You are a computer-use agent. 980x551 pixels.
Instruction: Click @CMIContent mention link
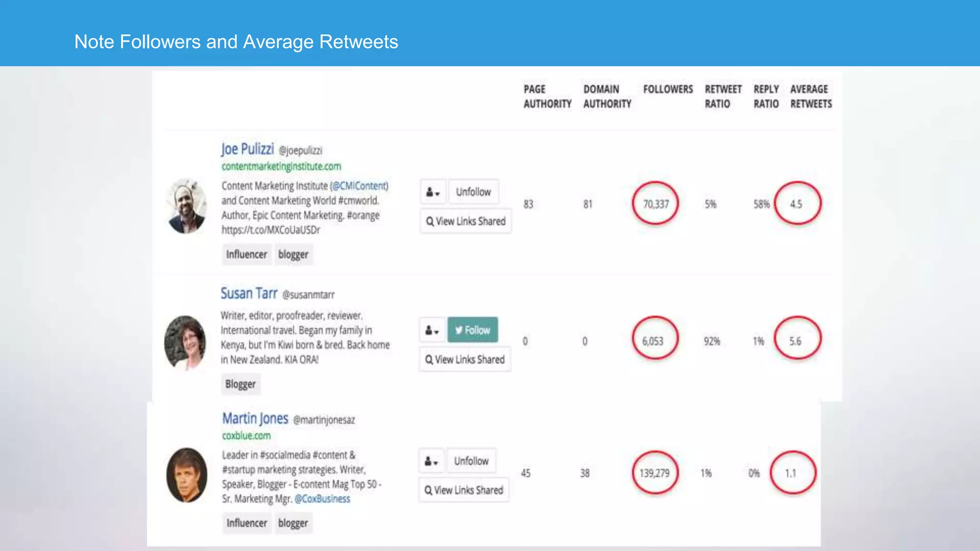(359, 186)
